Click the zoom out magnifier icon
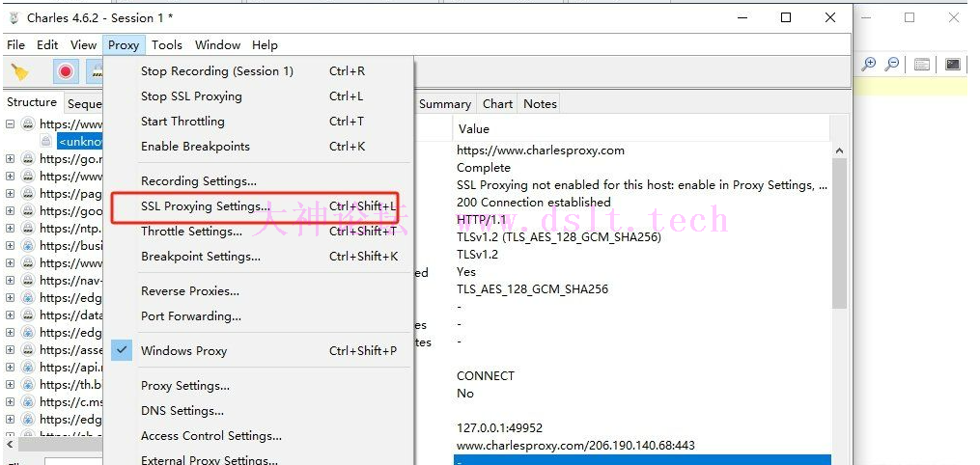Screen dimensions: 980x465 point(892,64)
